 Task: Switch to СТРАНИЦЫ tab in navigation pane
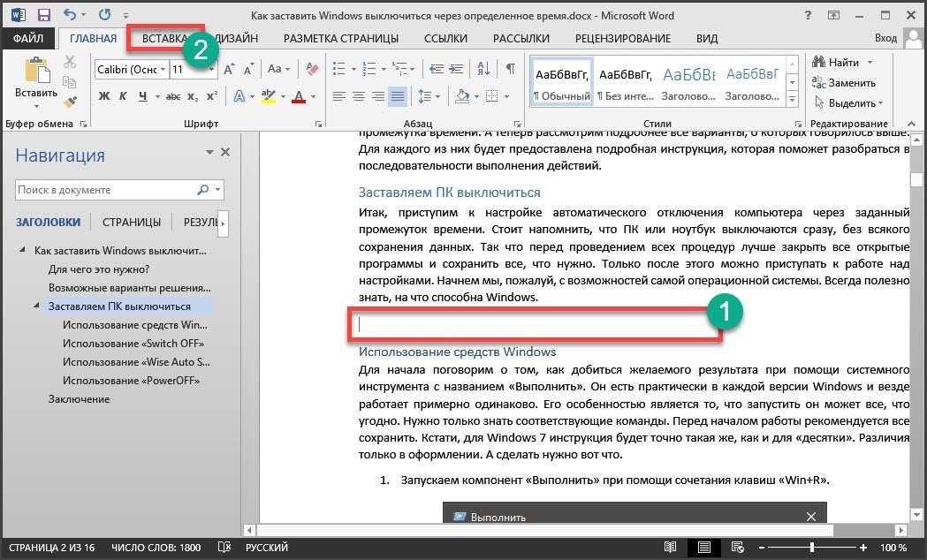pyautogui.click(x=131, y=222)
